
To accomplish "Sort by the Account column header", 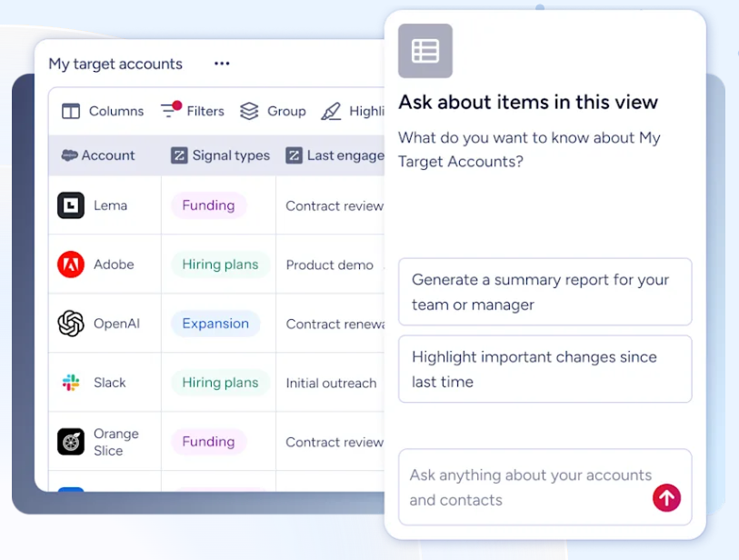I will click(98, 155).
